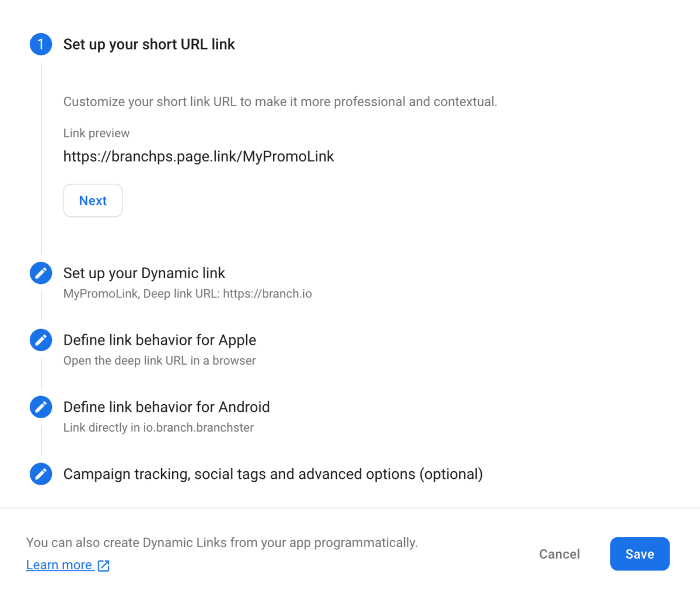Click the "Link preview" label
The height and width of the screenshot is (606, 700).
tap(96, 132)
